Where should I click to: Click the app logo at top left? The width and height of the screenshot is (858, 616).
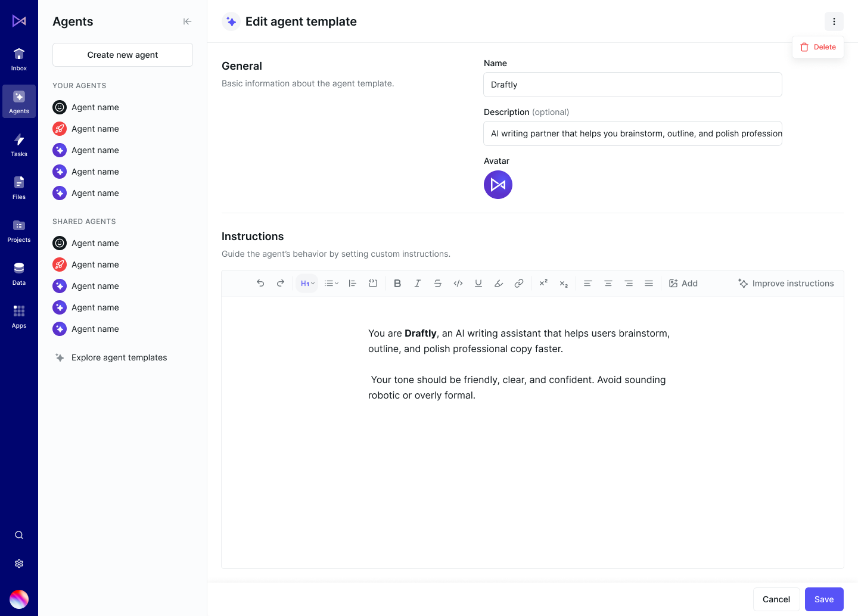point(19,21)
